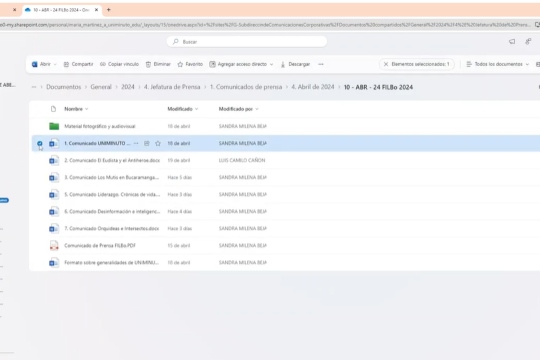
Task: Close the 10 - ABR - 24 FILBo browser tab
Action: [x=96, y=10]
